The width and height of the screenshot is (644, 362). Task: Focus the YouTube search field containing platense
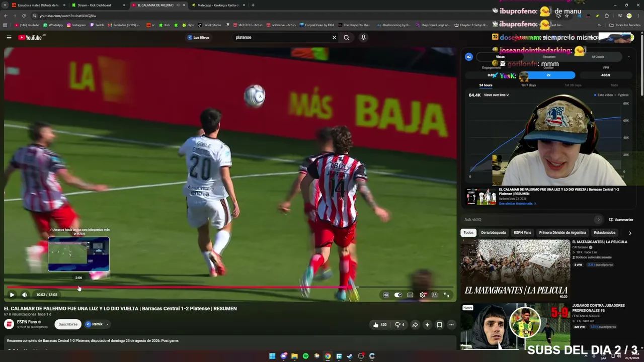[x=282, y=37]
